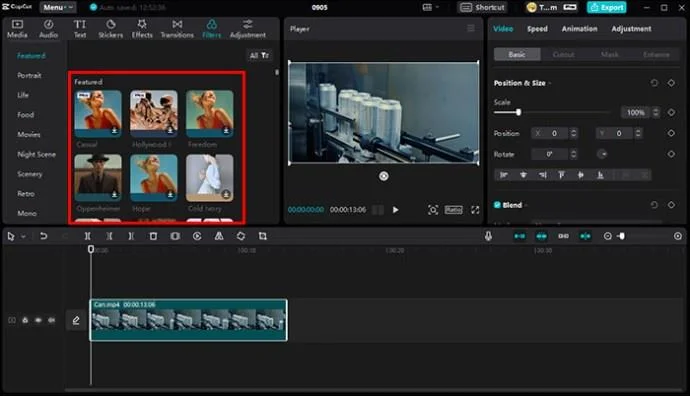The height and width of the screenshot is (396, 690).
Task: Download the Oppenheimer filter
Action: coord(114,194)
